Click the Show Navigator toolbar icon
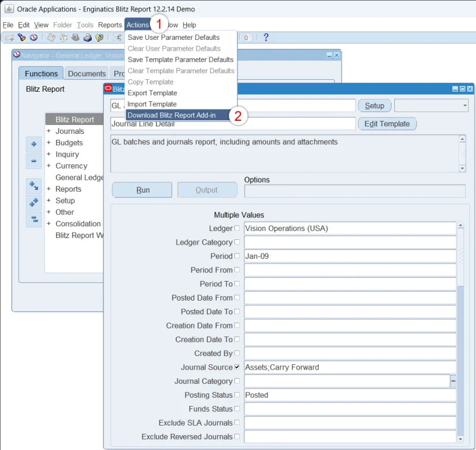 point(33,37)
